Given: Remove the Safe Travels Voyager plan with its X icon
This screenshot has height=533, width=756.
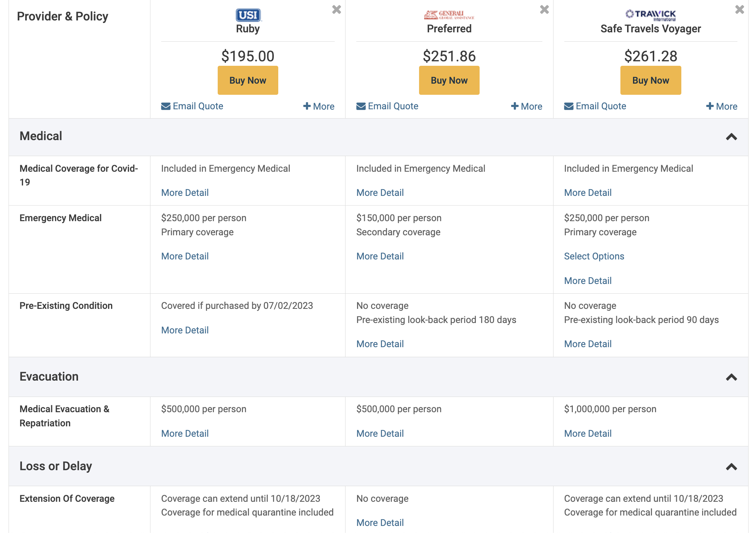Looking at the screenshot, I should 739,9.
